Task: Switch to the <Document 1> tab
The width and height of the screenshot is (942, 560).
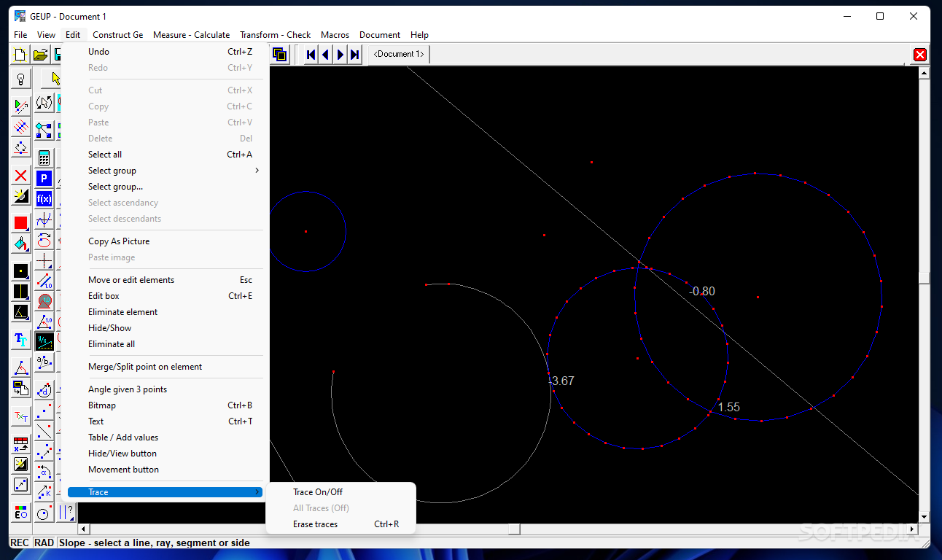Action: click(x=399, y=54)
